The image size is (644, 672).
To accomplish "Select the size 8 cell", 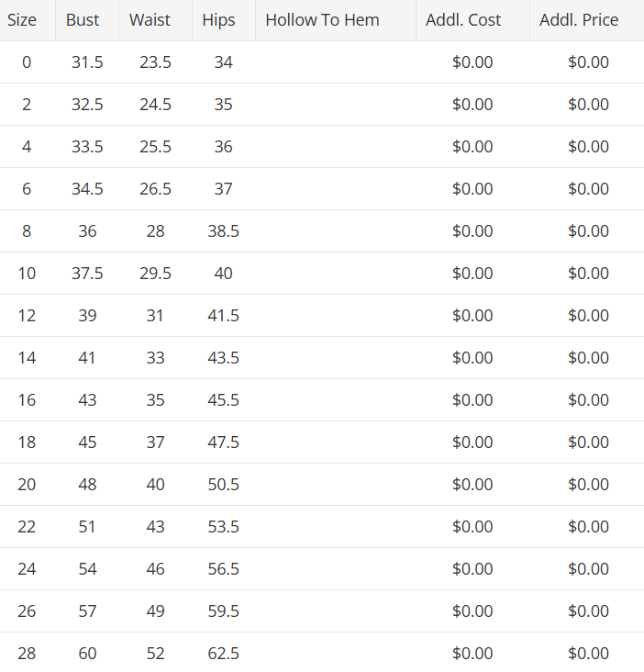I will click(27, 231).
